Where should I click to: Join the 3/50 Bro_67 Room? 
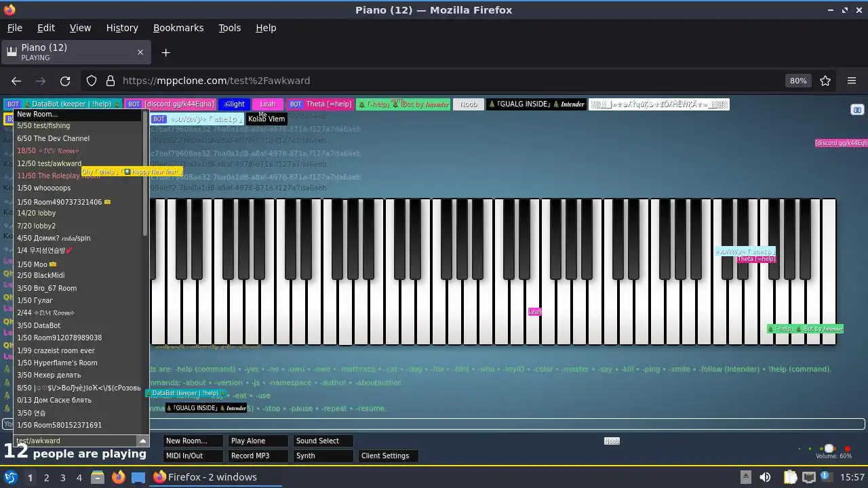point(78,288)
